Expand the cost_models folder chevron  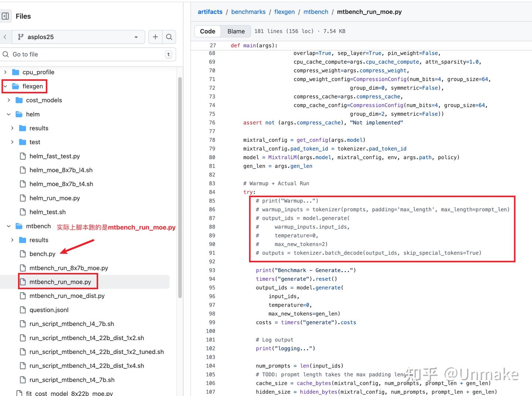coord(9,100)
